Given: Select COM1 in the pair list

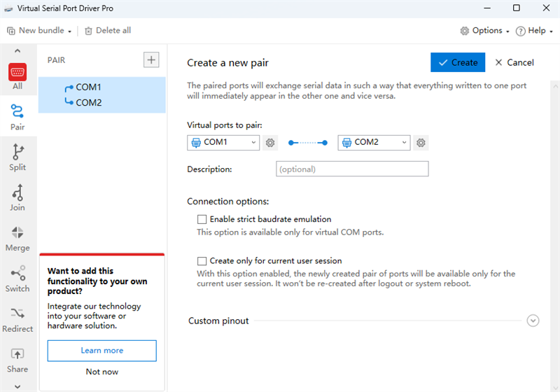Looking at the screenshot, I should (89, 87).
